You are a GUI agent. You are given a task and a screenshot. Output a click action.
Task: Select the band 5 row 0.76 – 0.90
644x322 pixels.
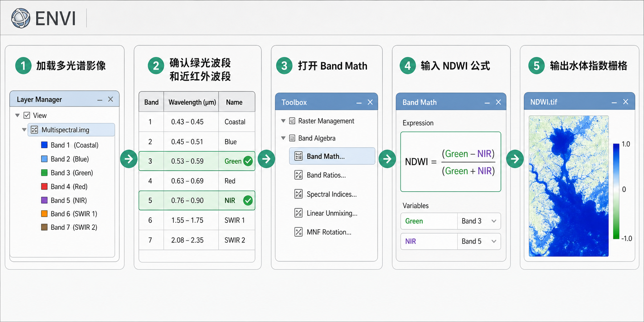click(197, 200)
